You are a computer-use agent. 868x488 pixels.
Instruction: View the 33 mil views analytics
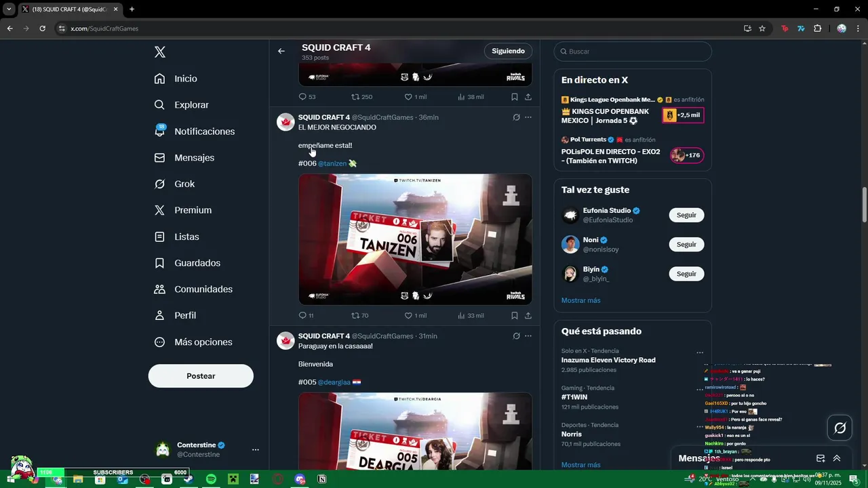[471, 316]
